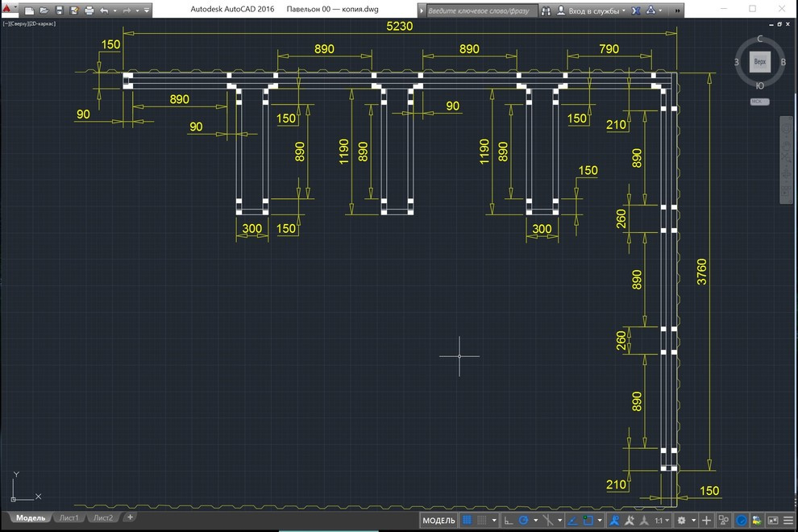
Task: Click the keyword search input field
Action: point(480,10)
